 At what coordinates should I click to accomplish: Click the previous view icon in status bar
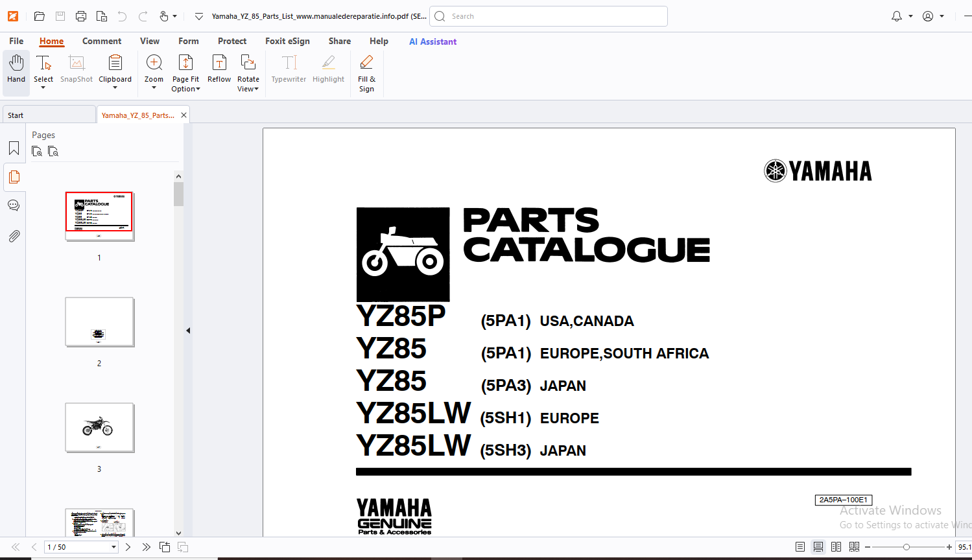pyautogui.click(x=165, y=547)
